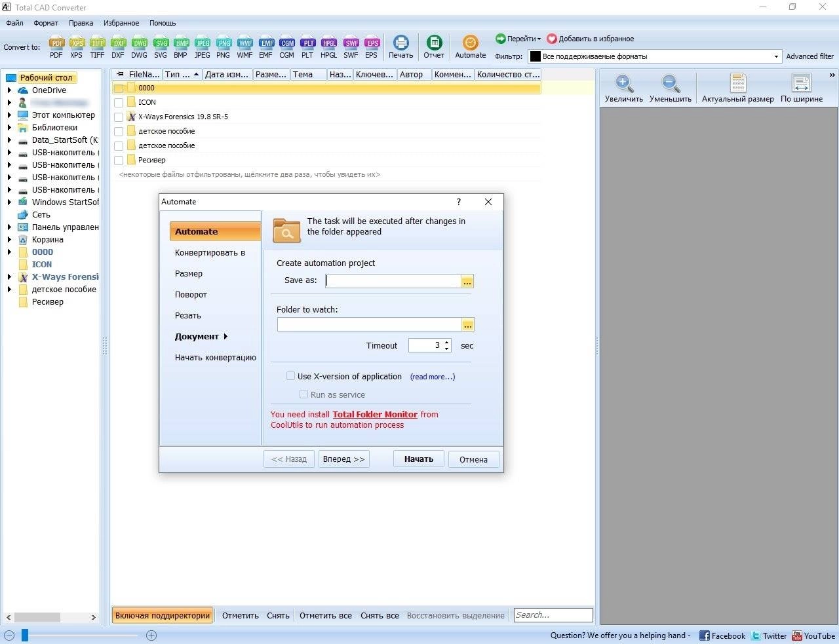Switch to Конвертировать в step

coord(210,253)
